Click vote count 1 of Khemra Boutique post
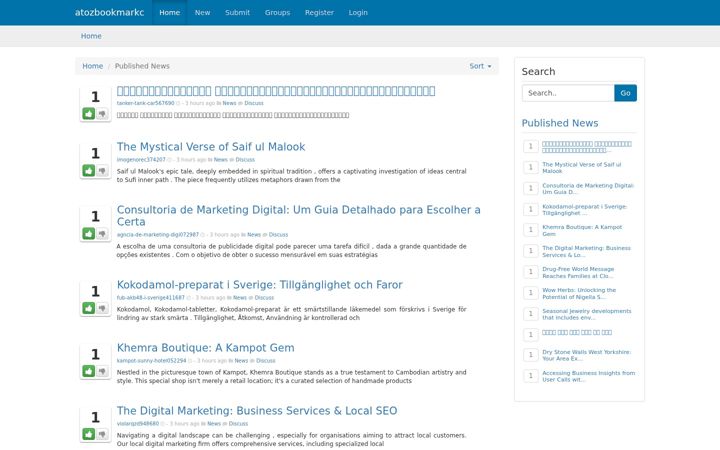 (95, 354)
